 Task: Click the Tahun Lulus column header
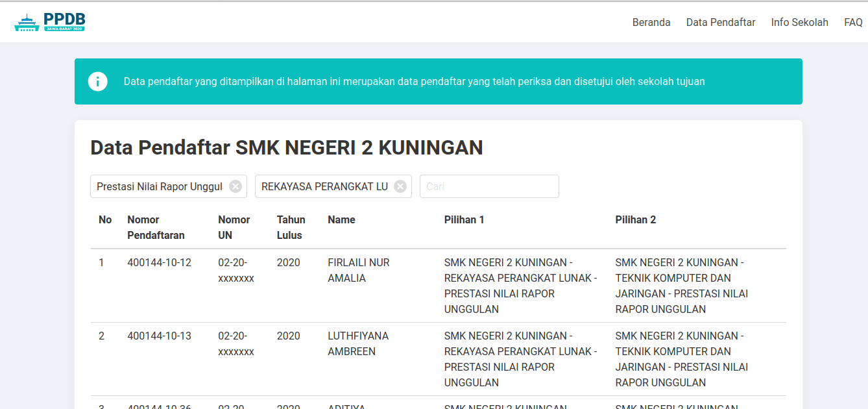coord(291,227)
